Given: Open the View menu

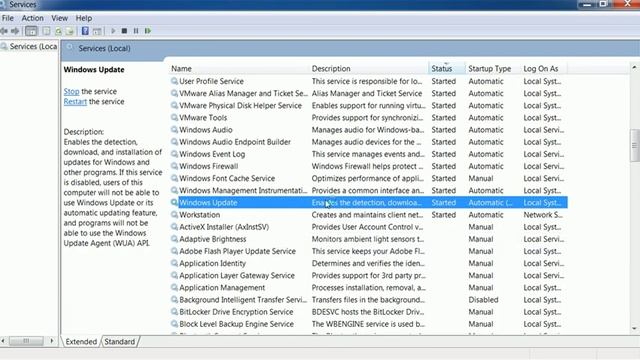Looking at the screenshot, I should pyautogui.click(x=60, y=18).
